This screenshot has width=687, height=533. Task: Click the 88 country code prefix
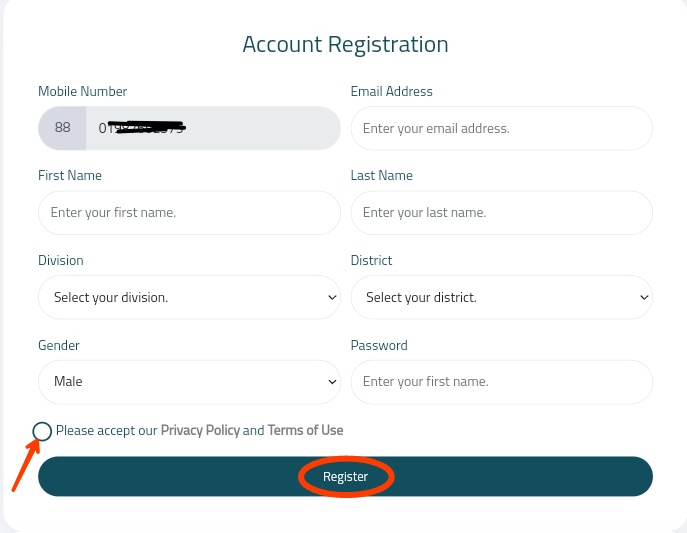click(63, 128)
